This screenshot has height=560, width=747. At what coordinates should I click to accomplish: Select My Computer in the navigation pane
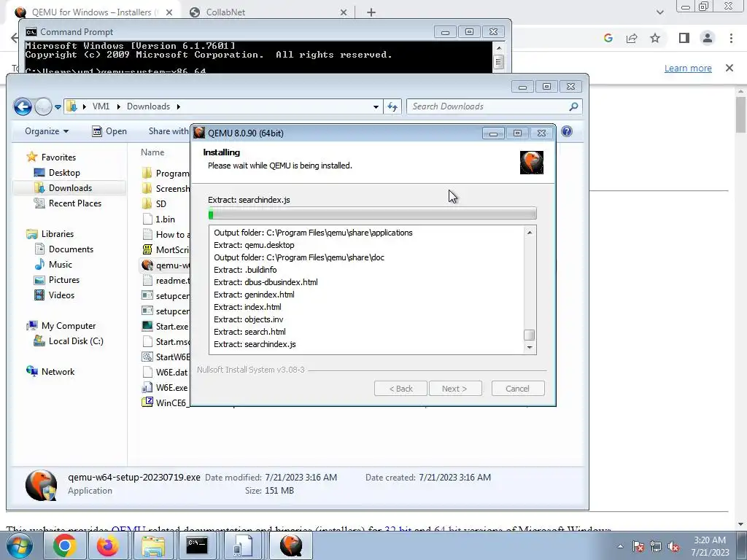point(61,326)
